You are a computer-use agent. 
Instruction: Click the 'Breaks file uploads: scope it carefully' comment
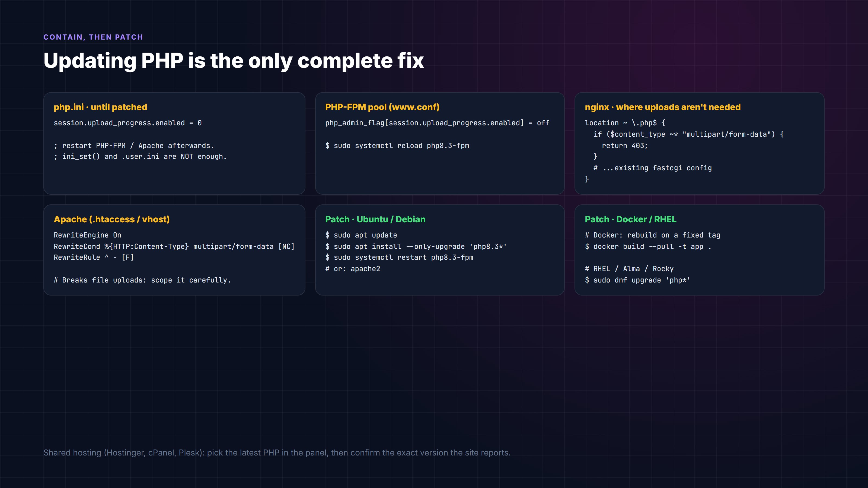[142, 280]
